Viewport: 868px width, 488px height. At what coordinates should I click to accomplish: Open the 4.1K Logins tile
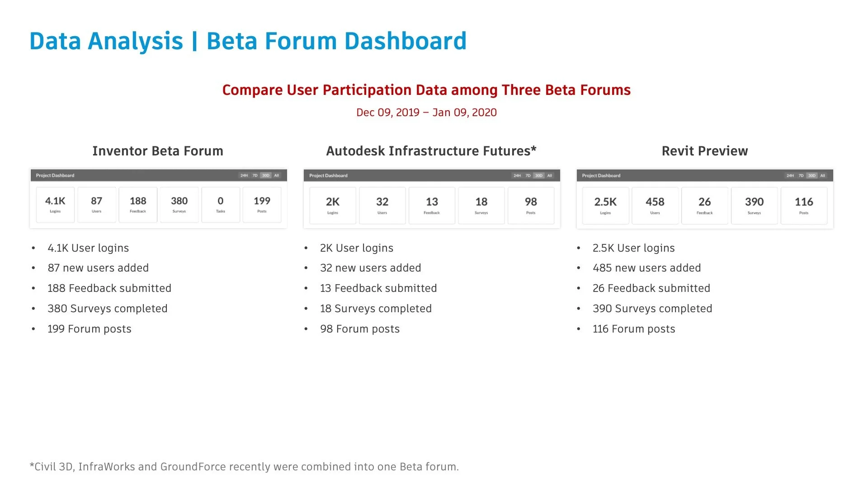point(55,205)
